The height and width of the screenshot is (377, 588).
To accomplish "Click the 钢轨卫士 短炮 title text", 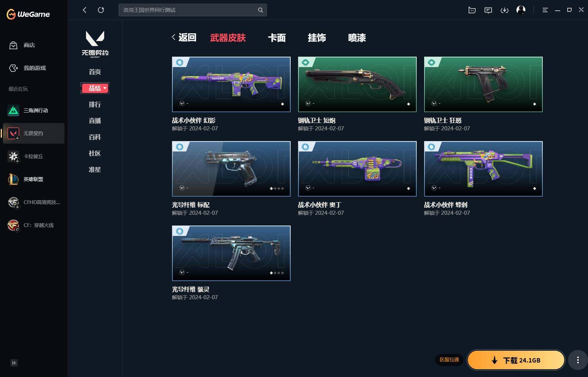I will coord(317,120).
